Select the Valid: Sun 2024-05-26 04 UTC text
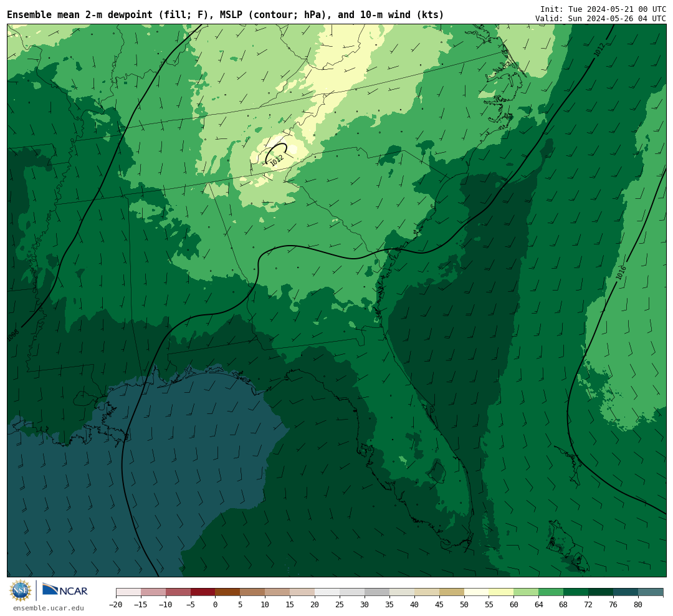673x616 pixels. [601, 19]
